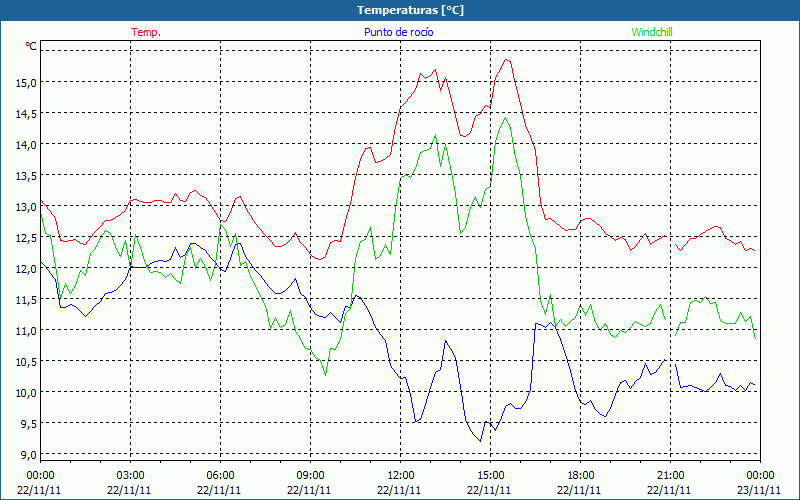Image resolution: width=800 pixels, height=500 pixels.
Task: Click the 9,5 y-axis value
Action: click(28, 424)
